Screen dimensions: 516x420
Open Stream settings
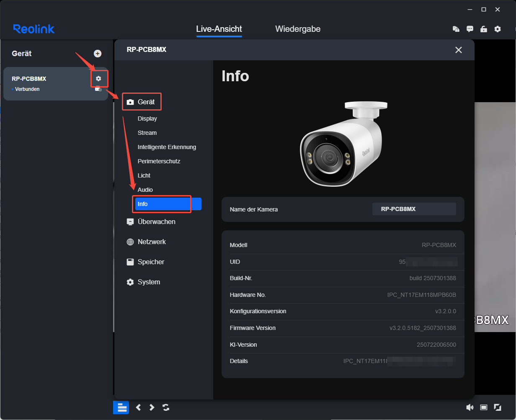click(x=147, y=133)
